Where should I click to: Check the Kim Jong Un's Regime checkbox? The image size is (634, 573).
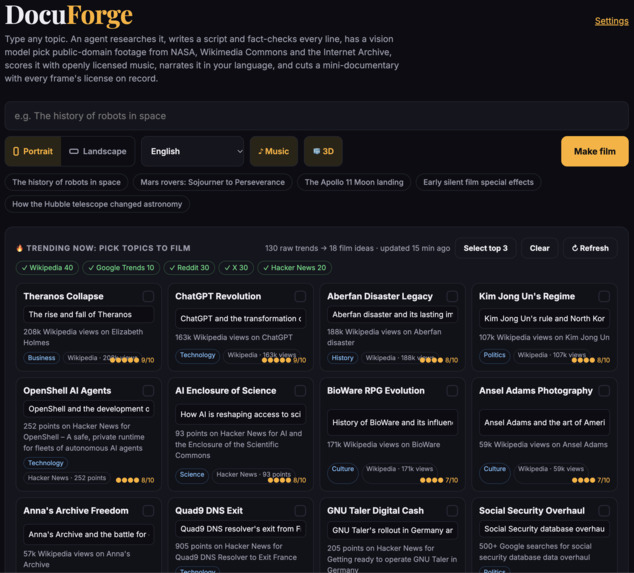point(604,296)
